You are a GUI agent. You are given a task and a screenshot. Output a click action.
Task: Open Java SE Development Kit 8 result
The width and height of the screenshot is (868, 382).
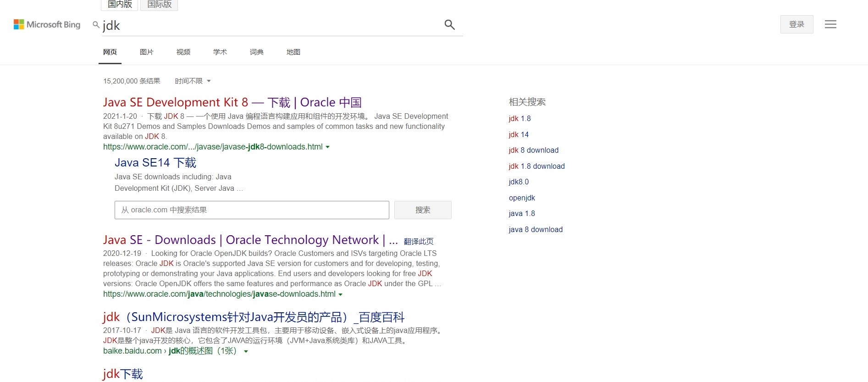click(x=232, y=102)
